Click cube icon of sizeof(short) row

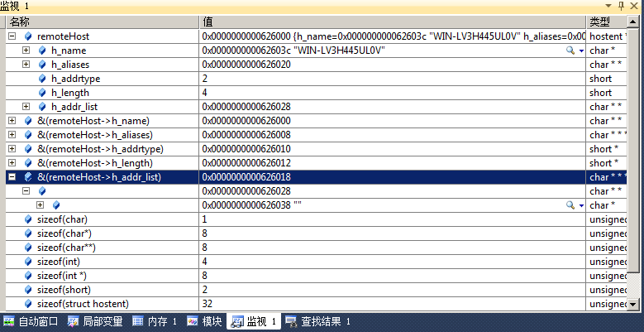pyautogui.click(x=28, y=290)
